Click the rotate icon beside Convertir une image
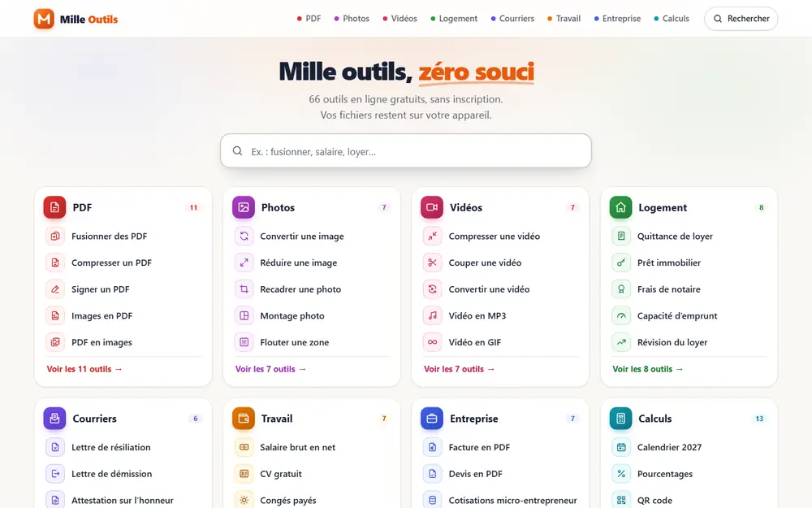 click(244, 236)
